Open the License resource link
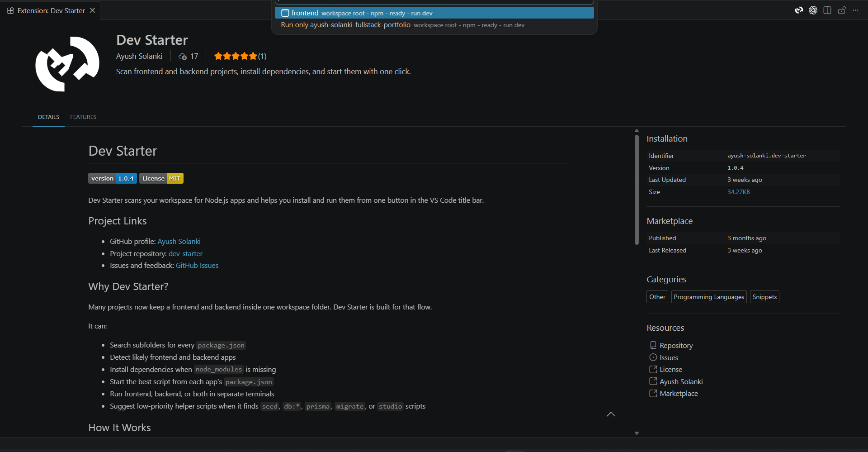This screenshot has height=452, width=868. click(x=671, y=370)
